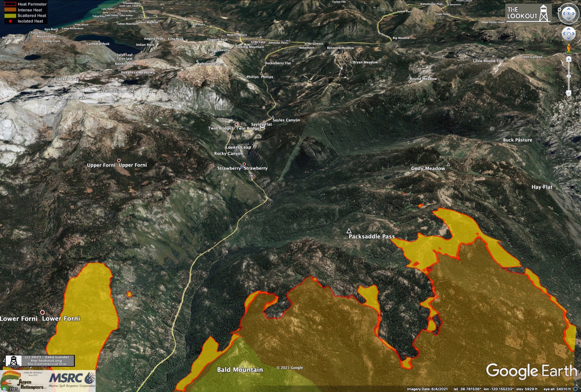Pan map up with Move joystick arrow
581x392 pixels.
click(x=569, y=29)
